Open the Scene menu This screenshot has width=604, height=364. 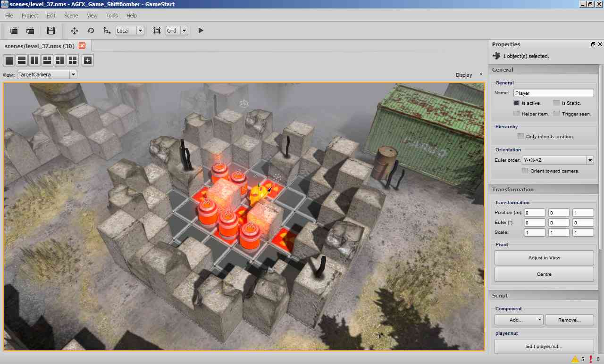coord(71,16)
